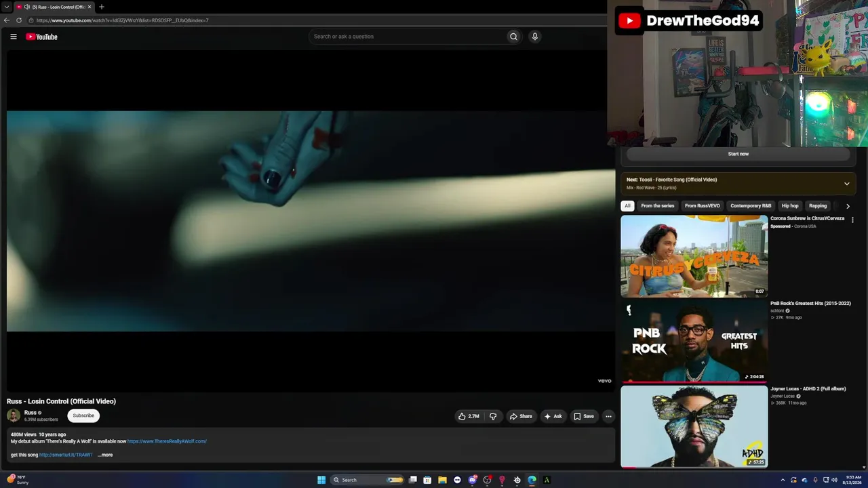Click the browser address bar URL
The width and height of the screenshot is (868, 488).
click(122, 20)
